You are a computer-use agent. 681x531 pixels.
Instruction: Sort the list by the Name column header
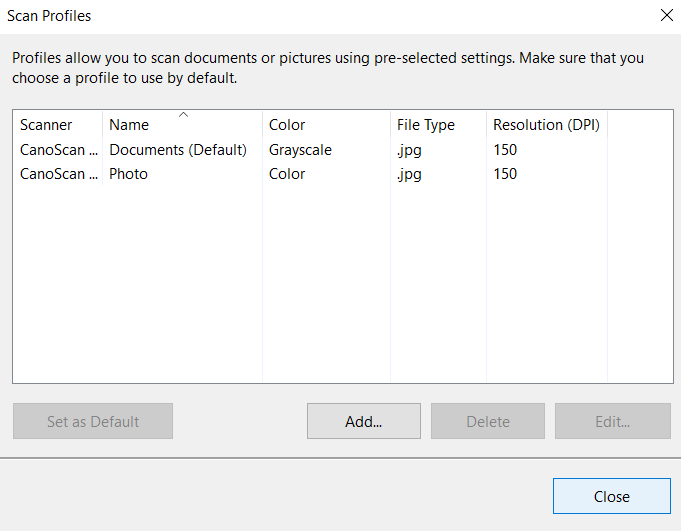coord(130,126)
